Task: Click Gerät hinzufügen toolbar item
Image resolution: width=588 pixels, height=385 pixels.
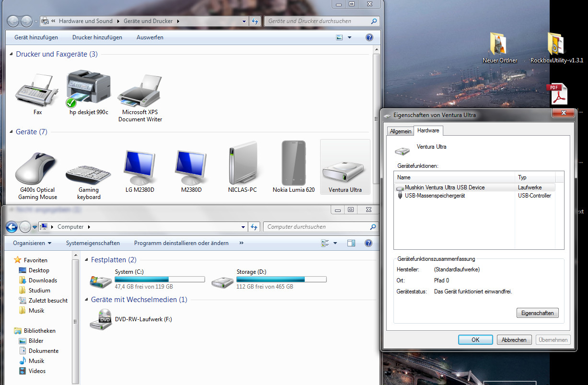Action: click(36, 37)
